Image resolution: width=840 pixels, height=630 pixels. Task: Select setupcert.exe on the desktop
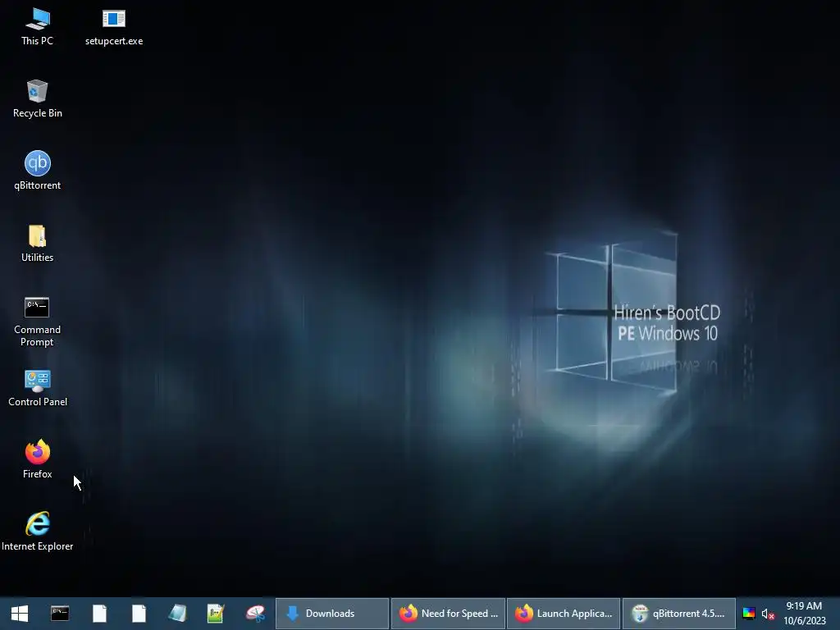click(x=113, y=27)
